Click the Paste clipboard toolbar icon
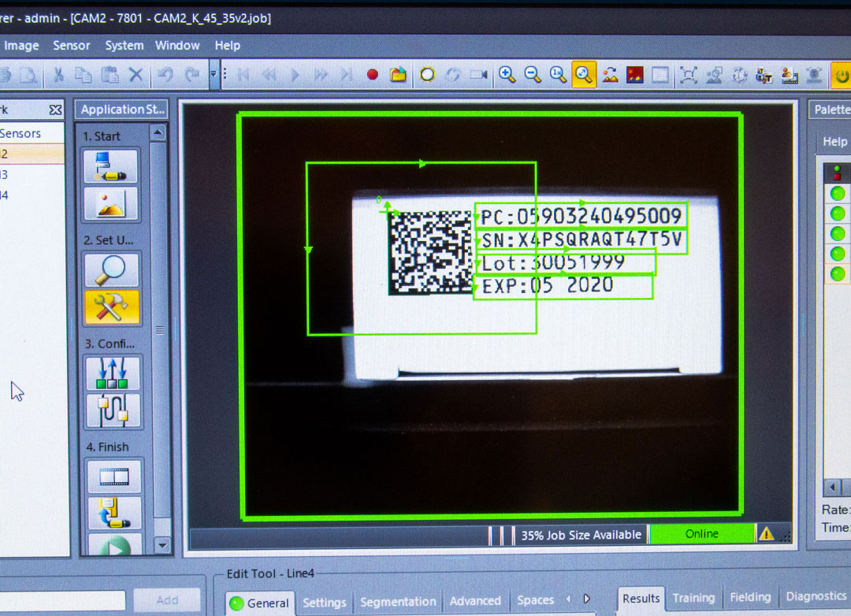Image resolution: width=851 pixels, height=616 pixels. [110, 75]
